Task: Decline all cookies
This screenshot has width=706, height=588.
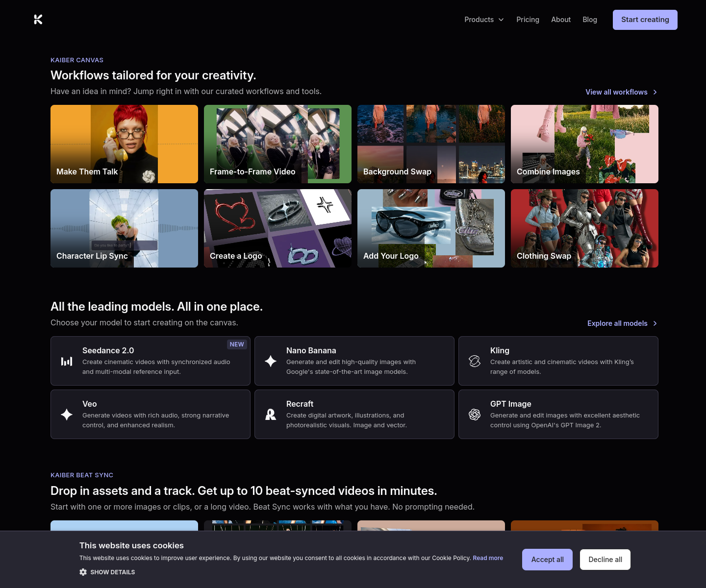Action: click(605, 560)
